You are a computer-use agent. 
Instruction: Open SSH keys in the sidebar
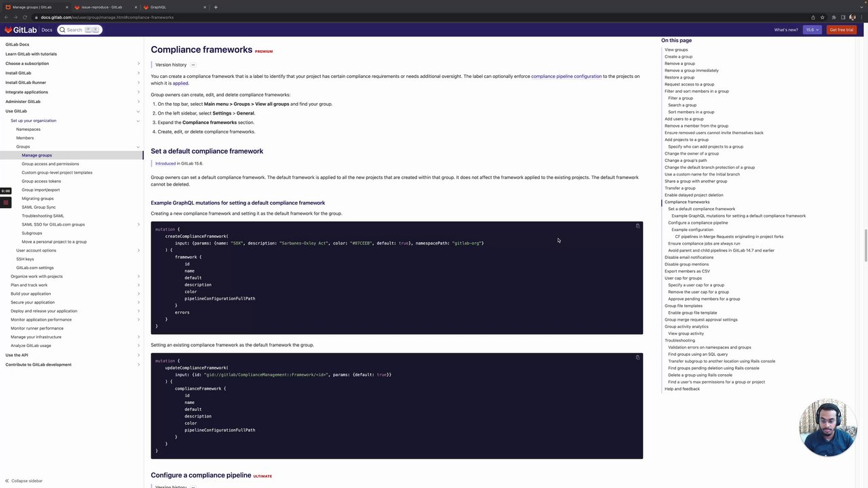[25, 259]
